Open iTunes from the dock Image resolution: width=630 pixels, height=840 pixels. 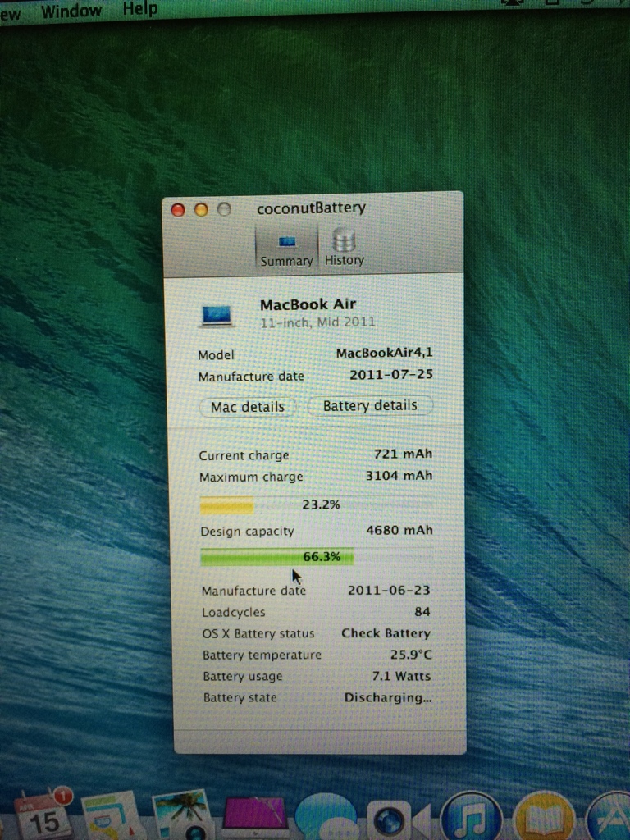[470, 816]
